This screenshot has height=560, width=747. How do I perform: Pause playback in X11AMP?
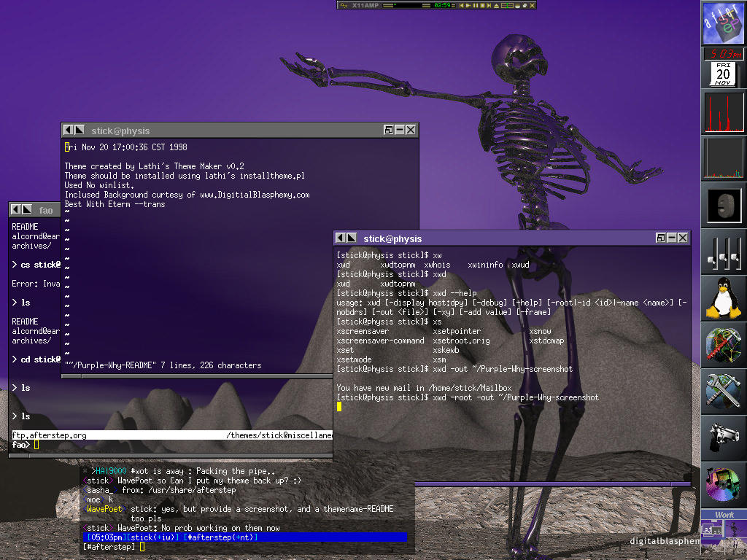[475, 5]
